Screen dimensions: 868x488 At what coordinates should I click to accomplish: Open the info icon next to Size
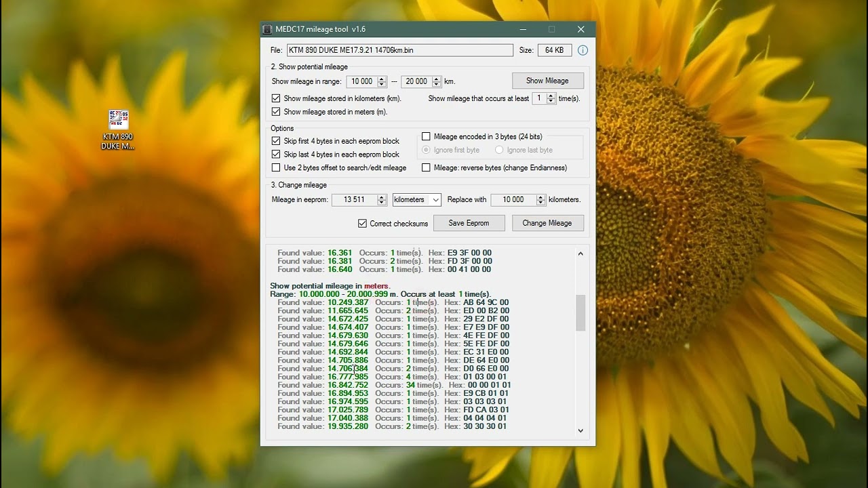(x=583, y=50)
